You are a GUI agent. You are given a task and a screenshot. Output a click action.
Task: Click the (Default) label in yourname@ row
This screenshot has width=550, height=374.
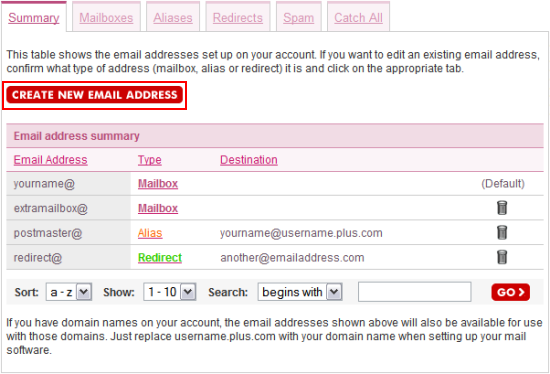click(503, 183)
